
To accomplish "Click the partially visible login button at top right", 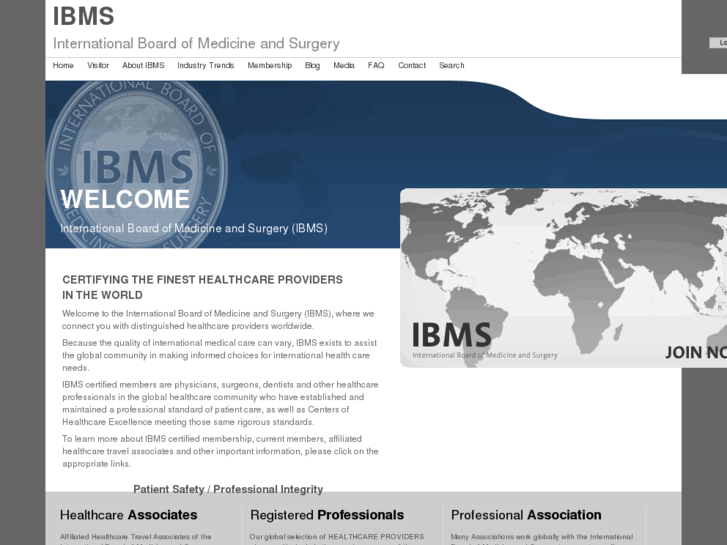I will coord(718,43).
